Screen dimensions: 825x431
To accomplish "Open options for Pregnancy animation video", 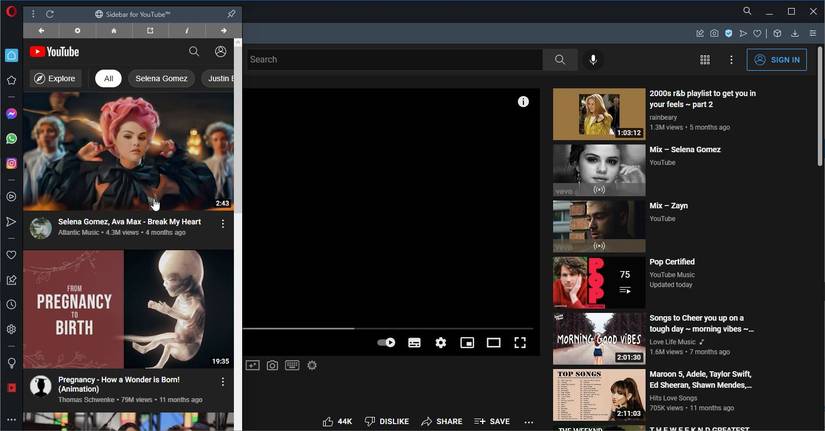I will [x=223, y=382].
